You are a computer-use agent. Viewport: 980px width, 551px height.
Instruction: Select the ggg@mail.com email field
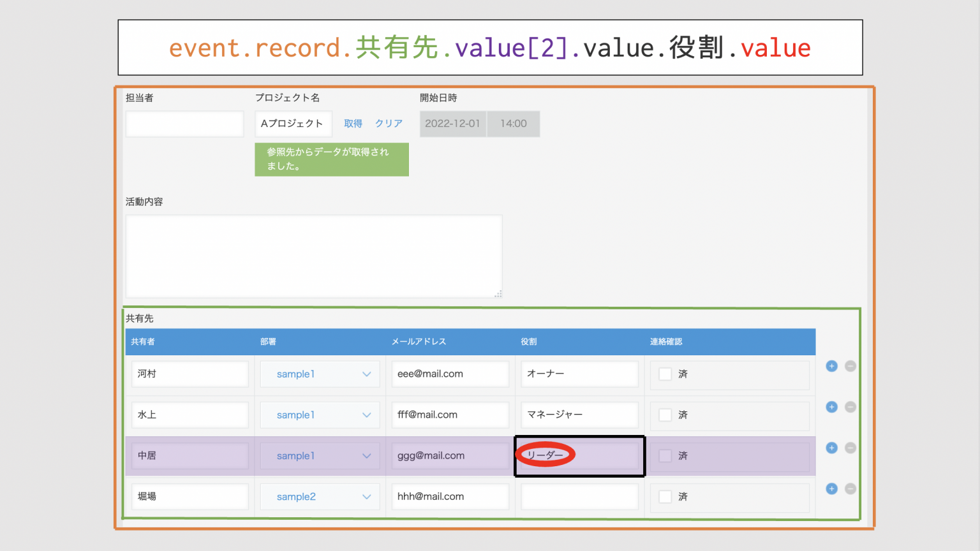[x=450, y=455]
